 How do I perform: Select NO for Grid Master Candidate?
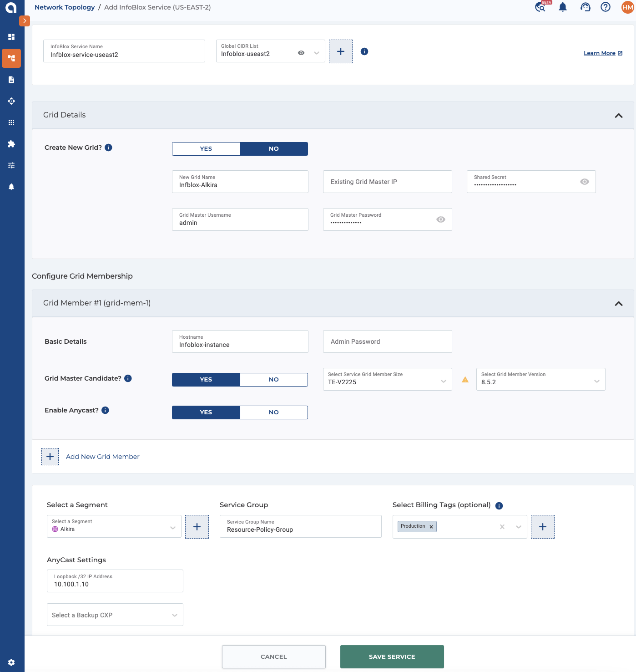coord(274,380)
